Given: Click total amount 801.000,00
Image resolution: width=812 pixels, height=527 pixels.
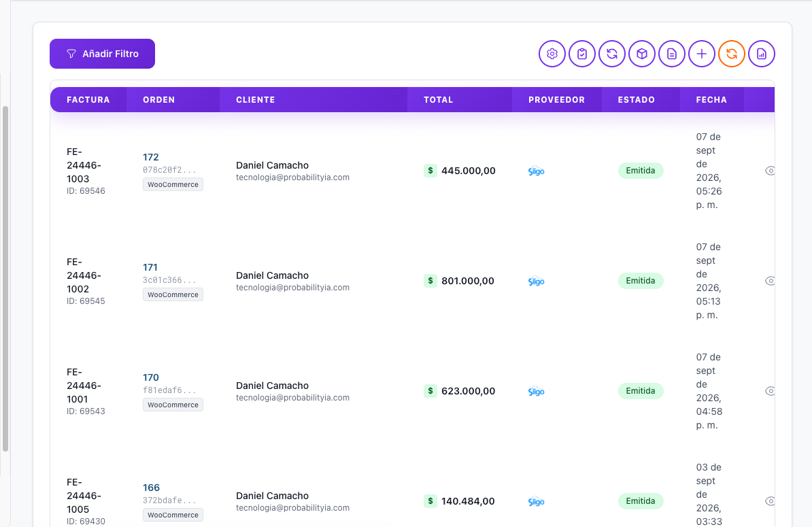Looking at the screenshot, I should pyautogui.click(x=468, y=281).
